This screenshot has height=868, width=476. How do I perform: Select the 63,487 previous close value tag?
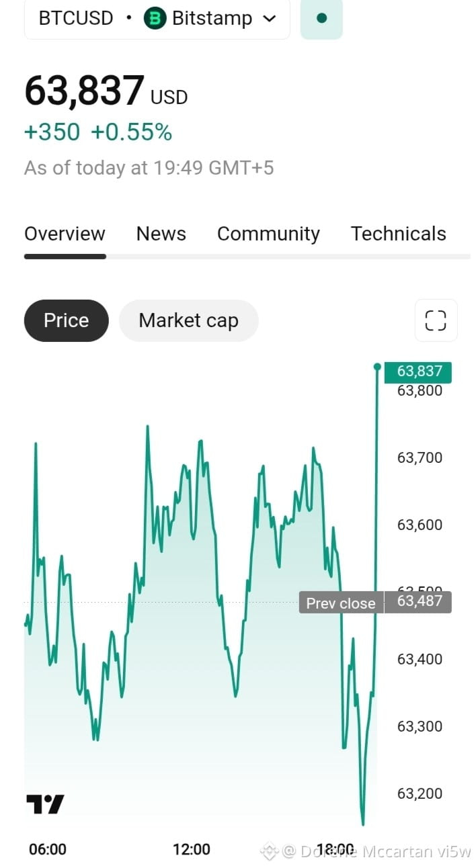pos(418,602)
